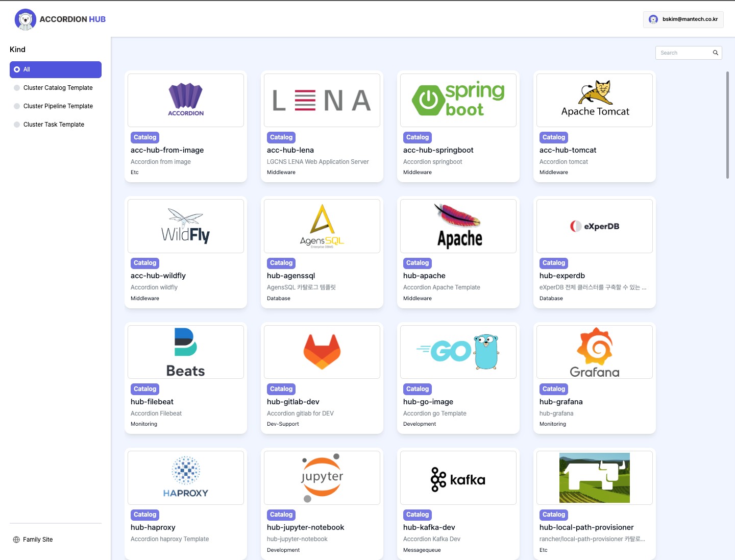Click the Rancher cow image
Image resolution: width=735 pixels, height=560 pixels.
click(595, 478)
